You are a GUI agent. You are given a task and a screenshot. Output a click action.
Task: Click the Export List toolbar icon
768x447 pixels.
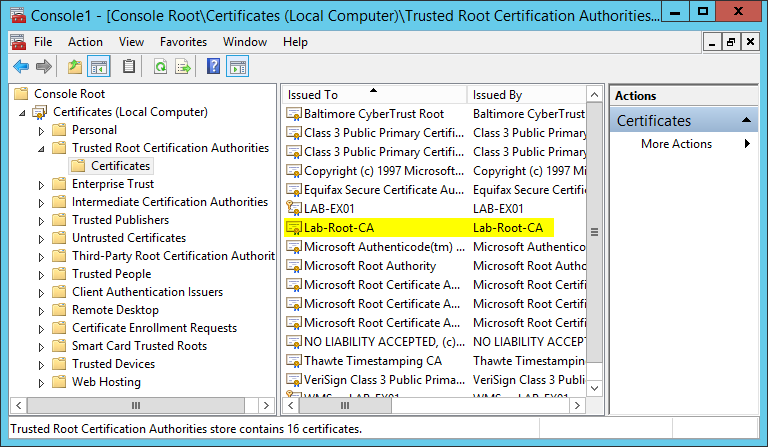[183, 66]
